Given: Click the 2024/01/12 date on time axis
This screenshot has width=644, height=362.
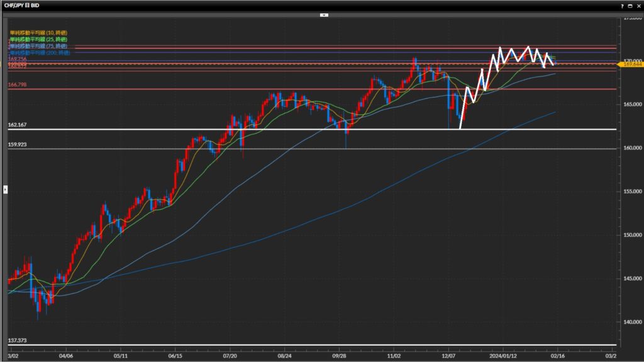Looking at the screenshot, I should [x=505, y=355].
